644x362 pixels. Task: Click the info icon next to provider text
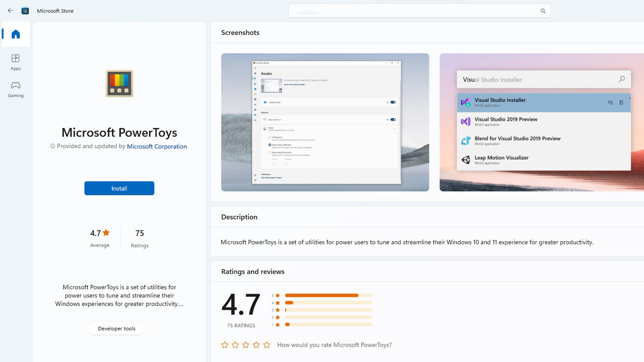53,146
